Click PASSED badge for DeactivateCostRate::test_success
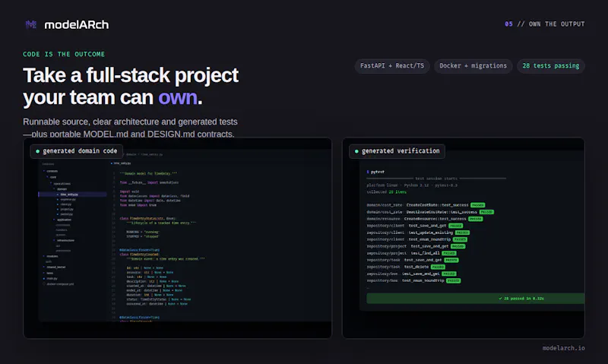608x364 pixels. click(486, 212)
